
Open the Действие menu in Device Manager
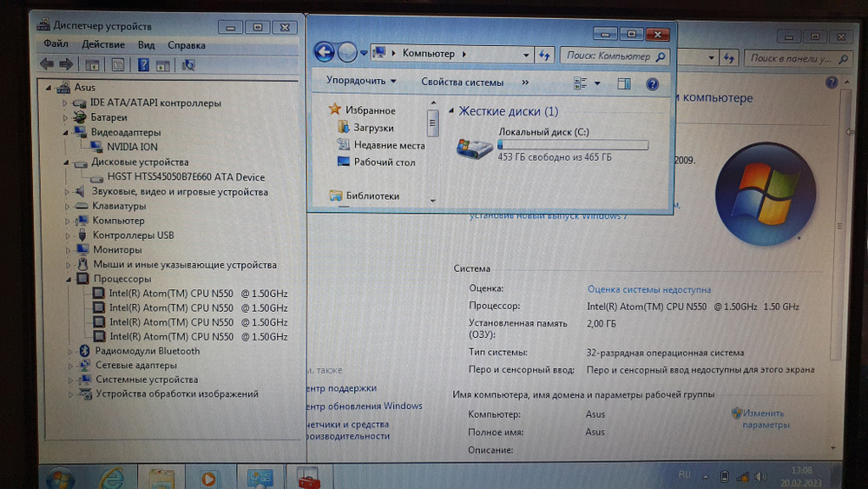[102, 44]
